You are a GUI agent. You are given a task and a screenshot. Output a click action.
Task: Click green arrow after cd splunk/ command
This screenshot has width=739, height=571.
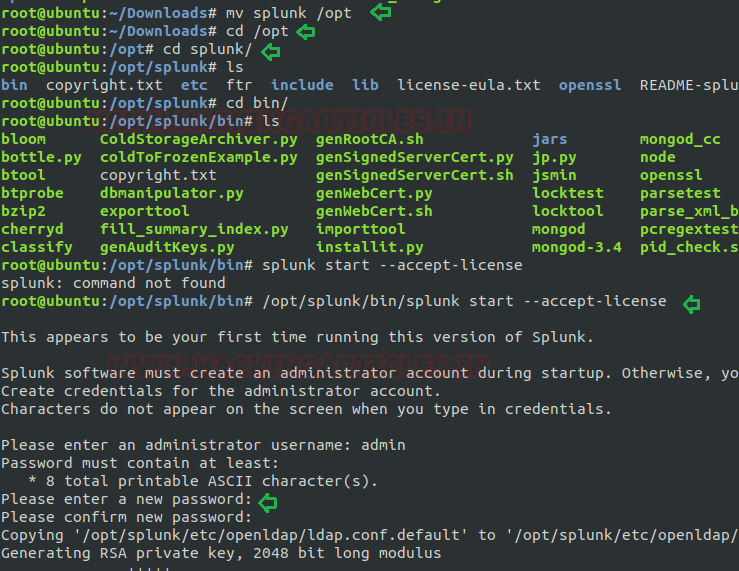[270, 50]
